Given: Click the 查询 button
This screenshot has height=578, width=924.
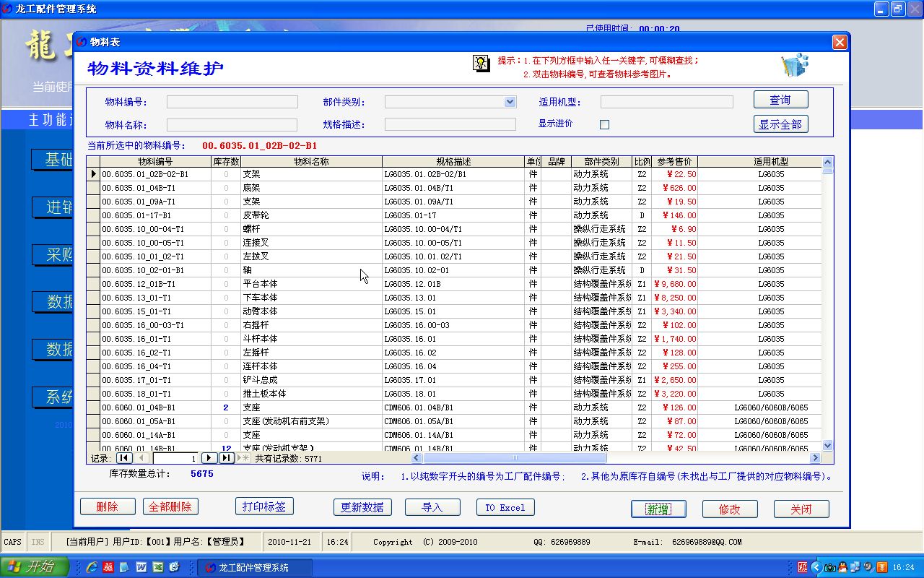Looking at the screenshot, I should [x=780, y=100].
